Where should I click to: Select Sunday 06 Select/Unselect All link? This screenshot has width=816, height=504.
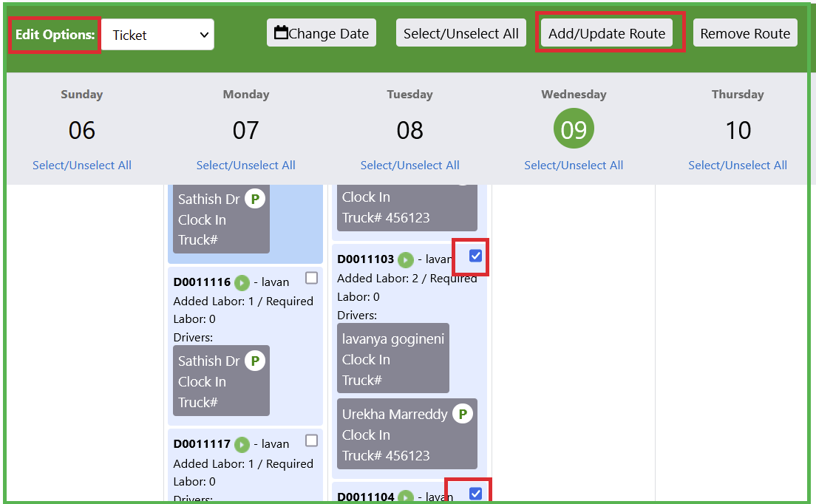click(x=82, y=166)
